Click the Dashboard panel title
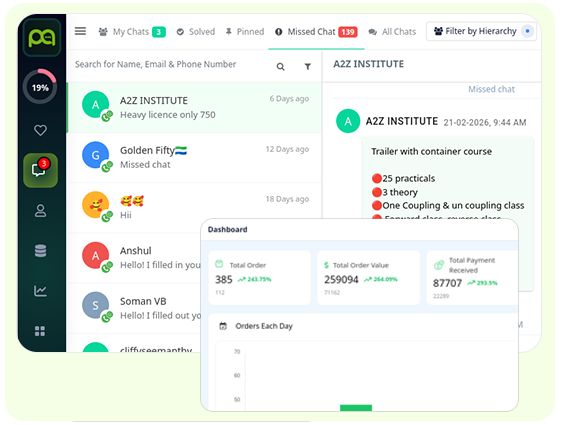The height and width of the screenshot is (425, 562). point(228,229)
